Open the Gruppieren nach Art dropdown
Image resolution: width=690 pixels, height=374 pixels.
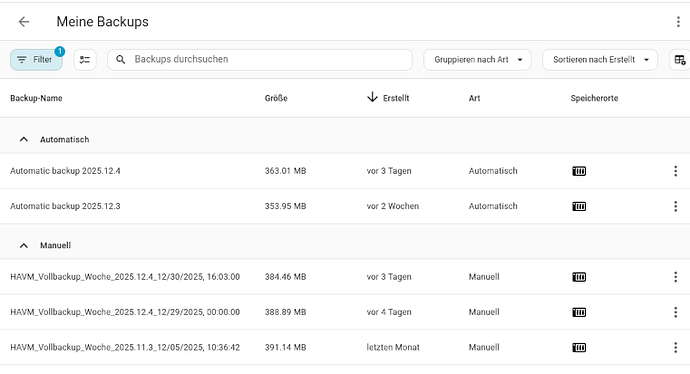coord(477,59)
